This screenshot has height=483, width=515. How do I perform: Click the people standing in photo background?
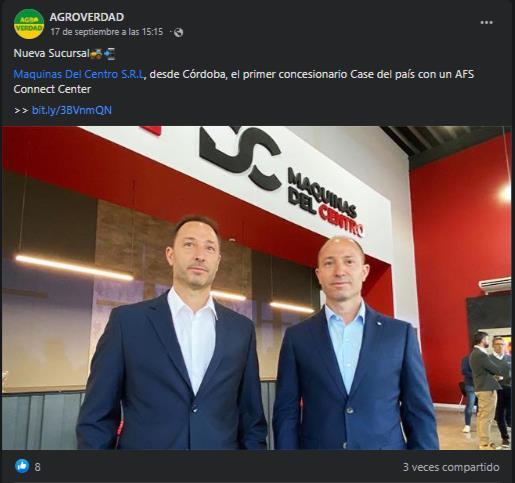click(486, 389)
